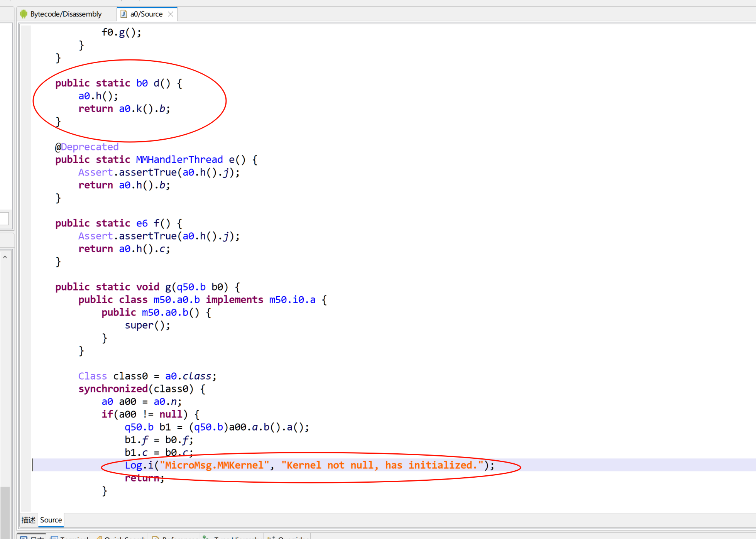The width and height of the screenshot is (756, 539).
Task: Click the e6 return type of f()
Action: pyautogui.click(x=142, y=223)
